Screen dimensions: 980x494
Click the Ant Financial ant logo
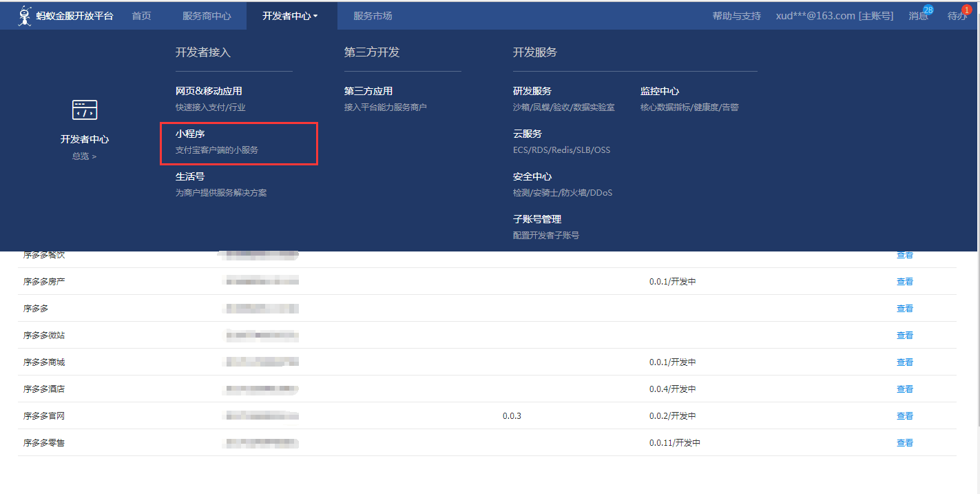tap(25, 15)
